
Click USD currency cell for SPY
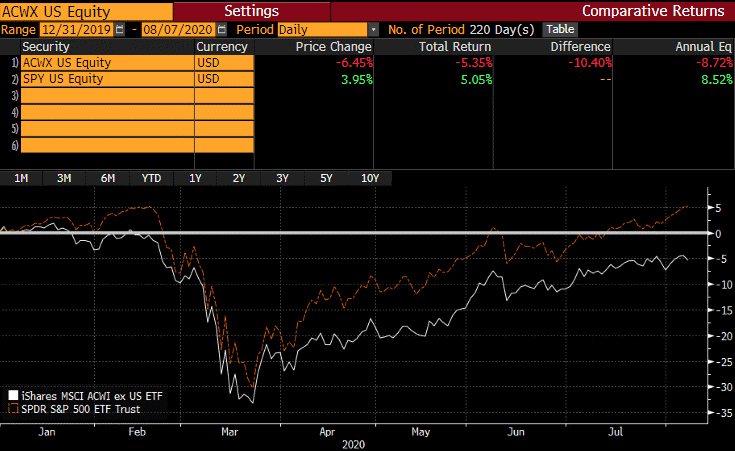(x=225, y=79)
